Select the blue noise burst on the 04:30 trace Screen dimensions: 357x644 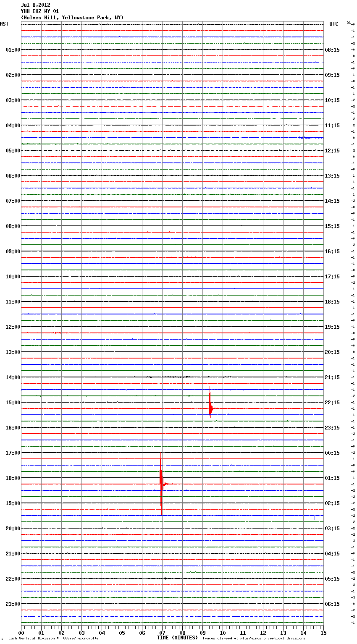click(310, 138)
